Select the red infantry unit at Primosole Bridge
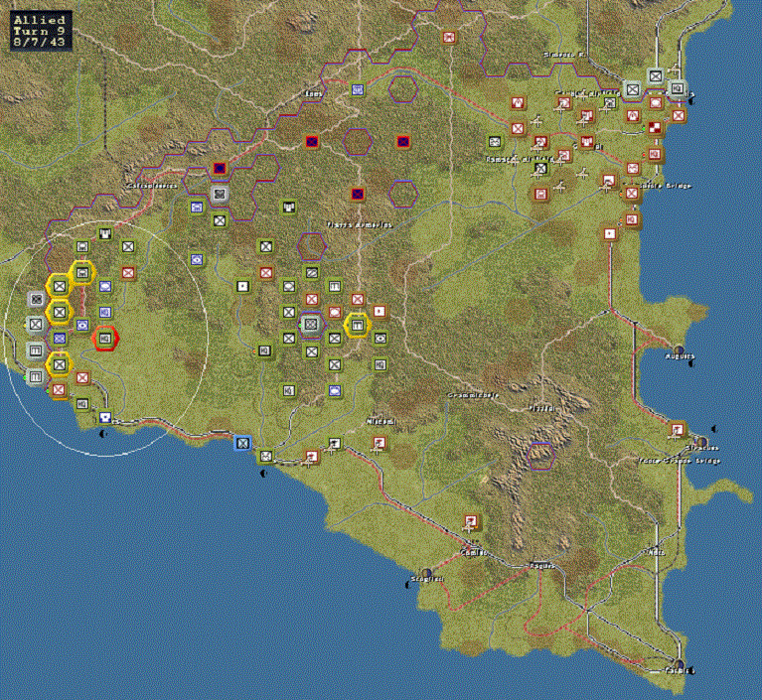Image resolution: width=762 pixels, height=700 pixels. (x=632, y=194)
